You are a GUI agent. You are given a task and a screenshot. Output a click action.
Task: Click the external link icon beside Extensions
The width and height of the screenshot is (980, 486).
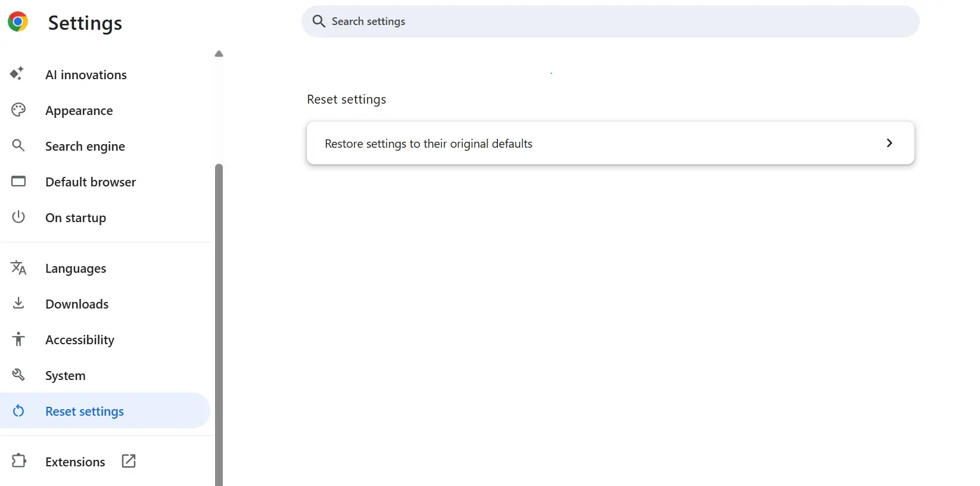coord(128,461)
